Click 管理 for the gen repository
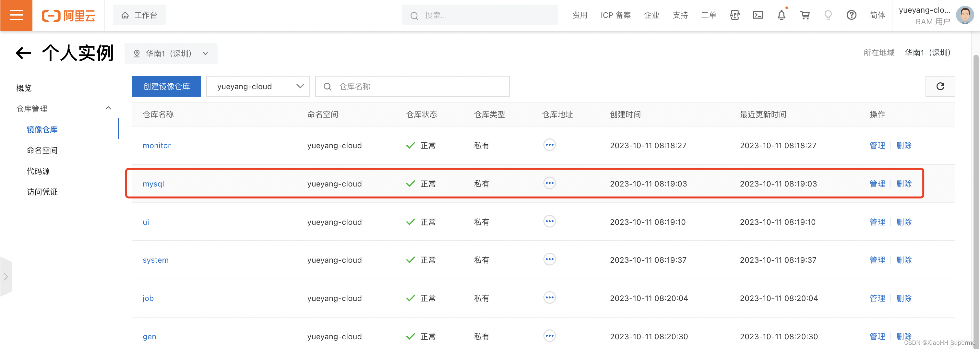The image size is (980, 349). [x=877, y=336]
